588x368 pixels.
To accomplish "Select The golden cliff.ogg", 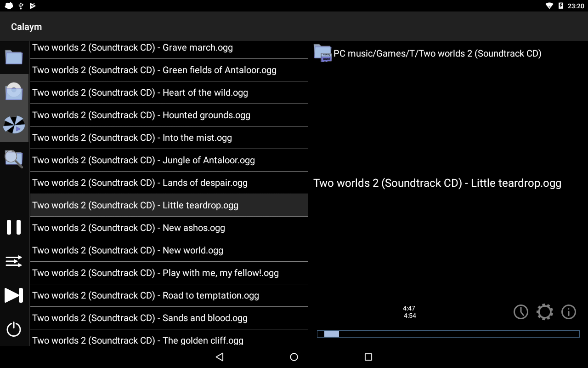I will pos(169,338).
